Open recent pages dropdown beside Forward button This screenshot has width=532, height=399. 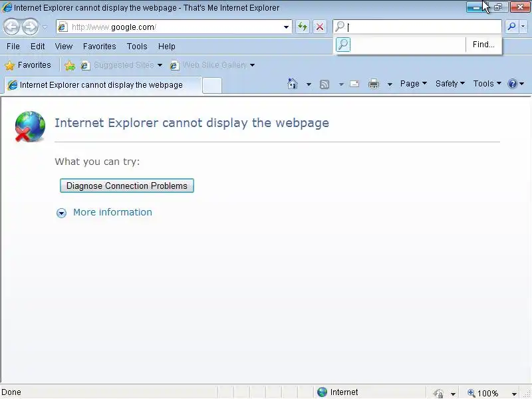coord(45,27)
